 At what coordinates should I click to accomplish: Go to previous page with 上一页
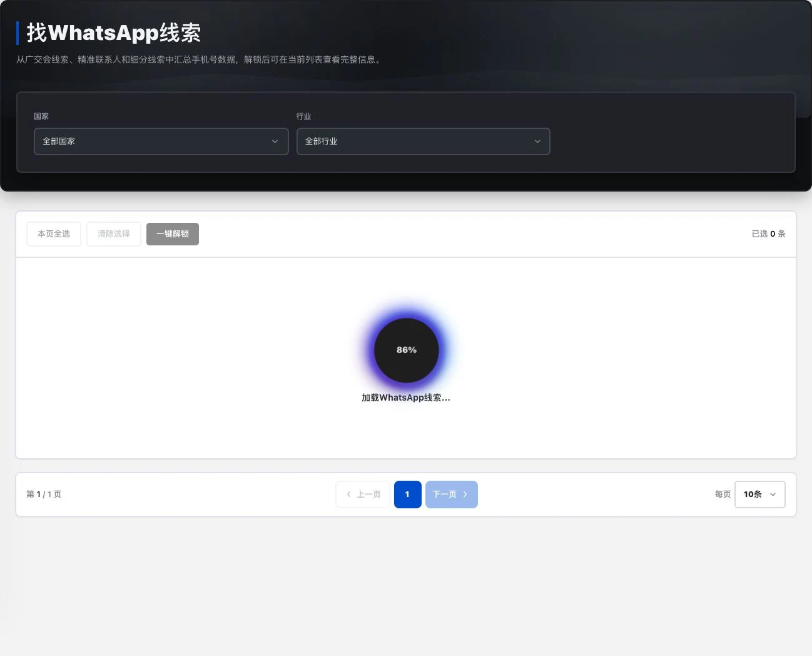pyautogui.click(x=363, y=495)
